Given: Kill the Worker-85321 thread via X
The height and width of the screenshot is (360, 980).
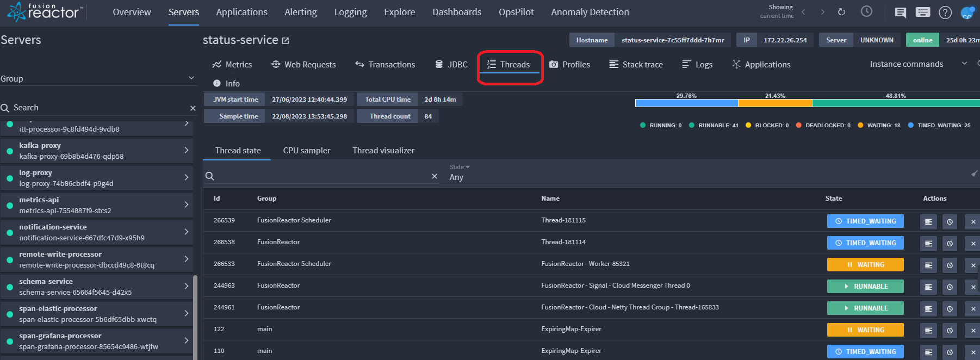Looking at the screenshot, I should click(973, 265).
